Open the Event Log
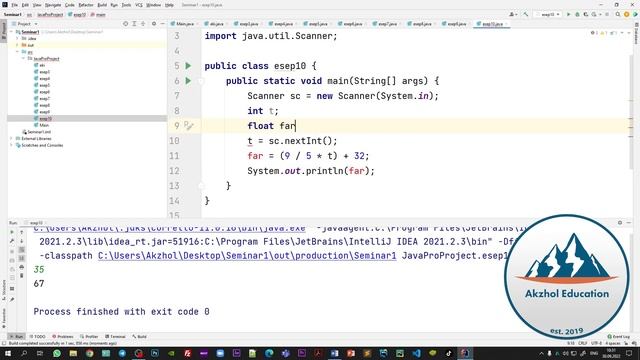 pyautogui.click(x=619, y=336)
